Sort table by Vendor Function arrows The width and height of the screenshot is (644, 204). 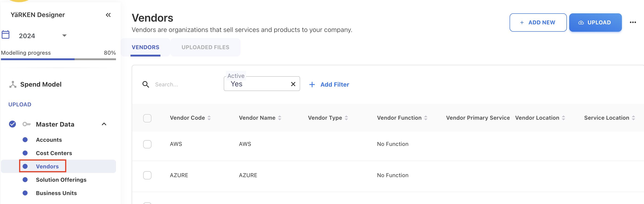426,118
